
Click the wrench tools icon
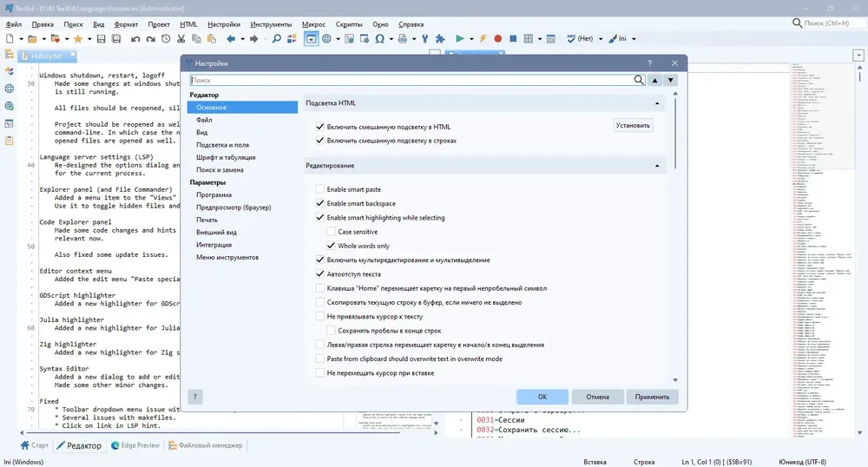(x=424, y=39)
